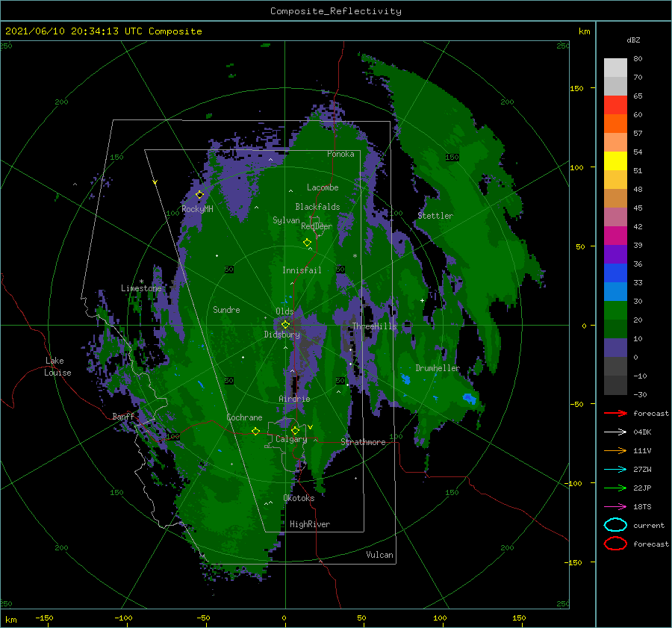Click the Ponoka map label
Screen dimensions: 672x628
(x=340, y=154)
